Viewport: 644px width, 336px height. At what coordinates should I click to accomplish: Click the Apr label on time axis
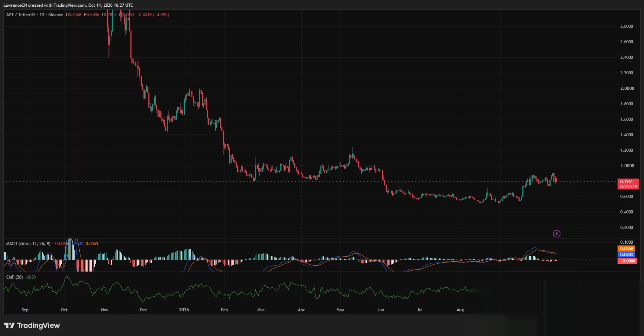[301, 310]
